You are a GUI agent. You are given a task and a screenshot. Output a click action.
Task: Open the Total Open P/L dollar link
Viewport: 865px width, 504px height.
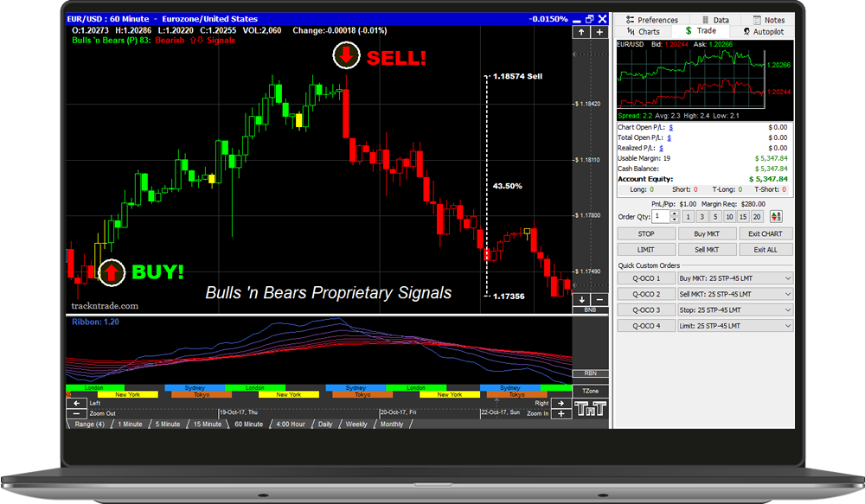click(670, 137)
